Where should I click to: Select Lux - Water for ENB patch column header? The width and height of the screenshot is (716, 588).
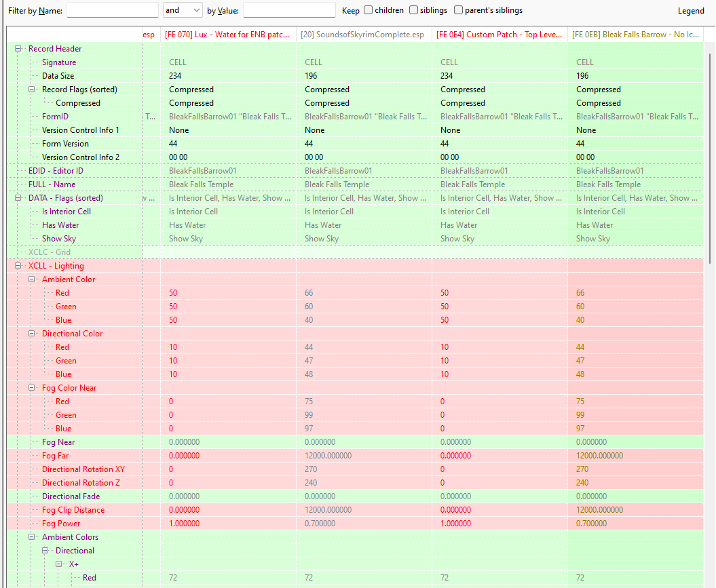coord(228,35)
